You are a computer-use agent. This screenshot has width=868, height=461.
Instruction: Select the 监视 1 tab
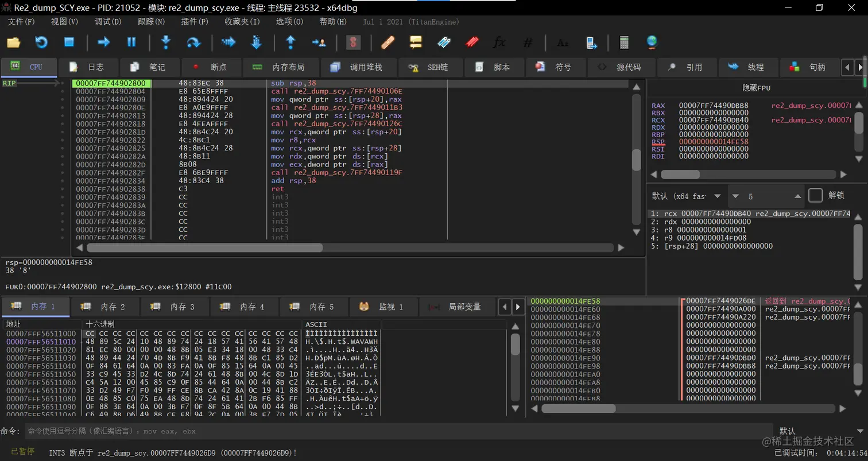pos(383,307)
